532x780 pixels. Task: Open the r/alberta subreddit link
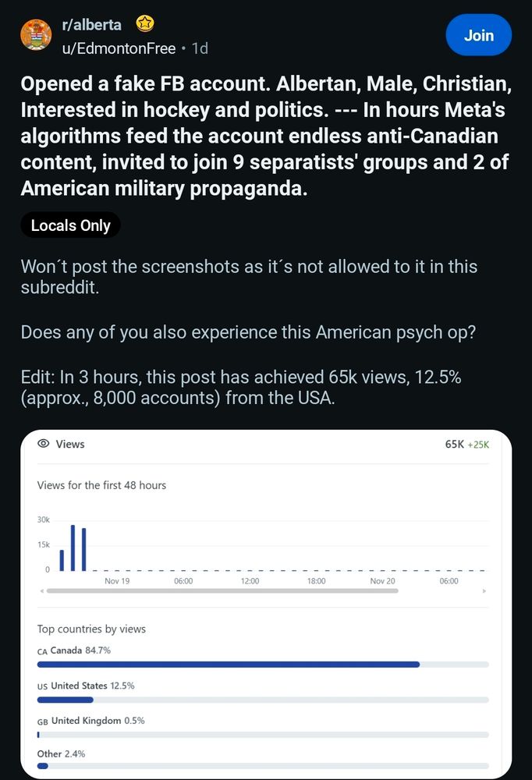tap(91, 24)
